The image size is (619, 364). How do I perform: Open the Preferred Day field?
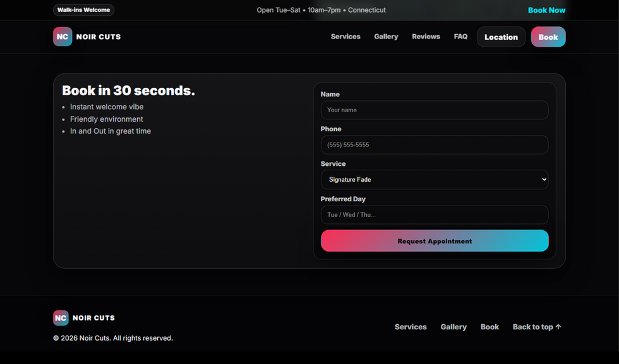[435, 214]
